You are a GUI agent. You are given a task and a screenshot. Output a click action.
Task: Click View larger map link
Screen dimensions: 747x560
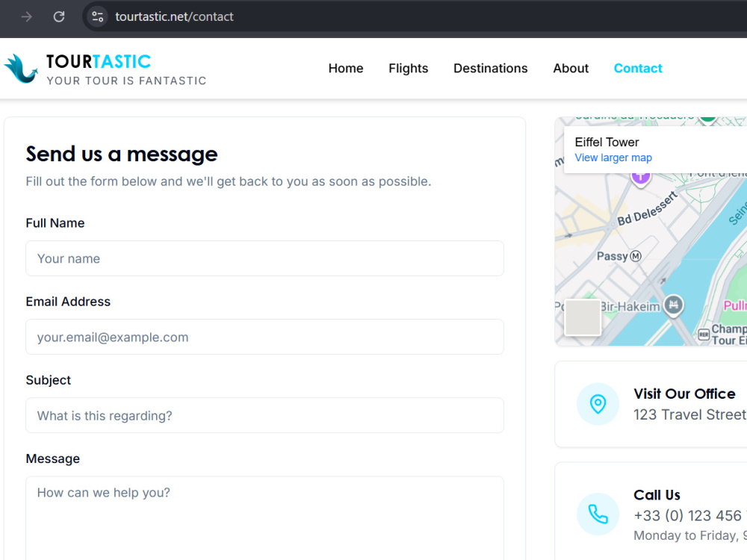(x=613, y=158)
